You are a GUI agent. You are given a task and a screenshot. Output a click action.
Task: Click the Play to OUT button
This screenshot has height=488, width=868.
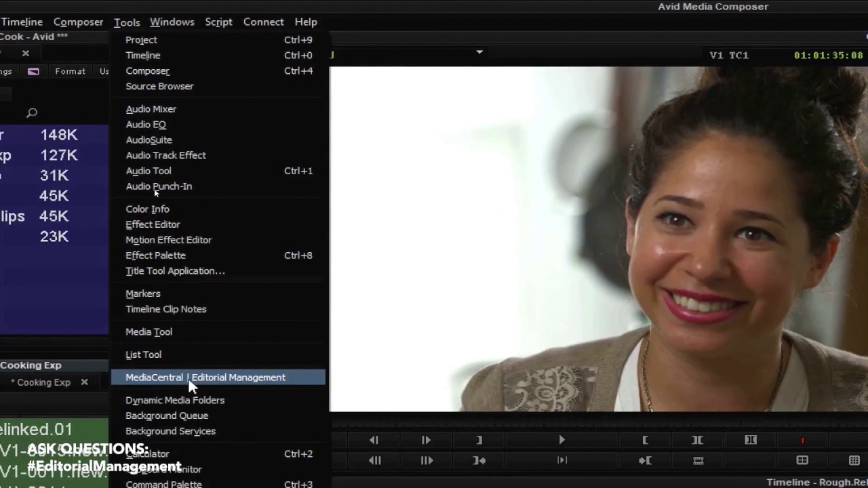tap(562, 461)
